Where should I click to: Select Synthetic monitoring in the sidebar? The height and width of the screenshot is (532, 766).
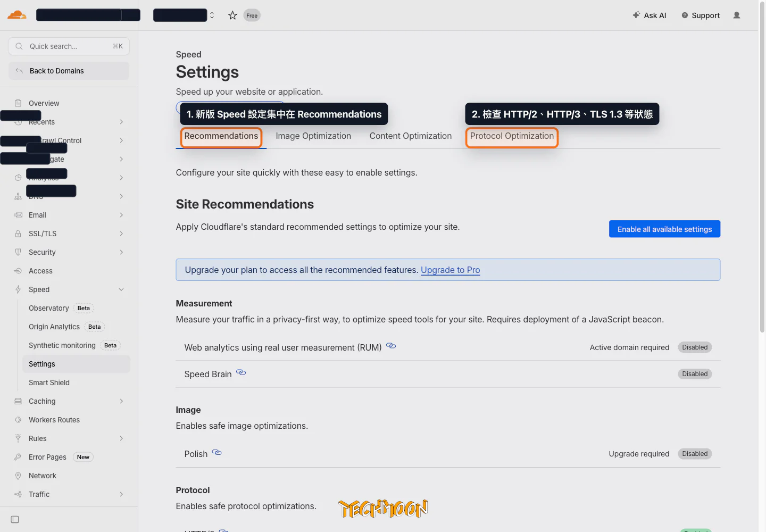click(62, 345)
